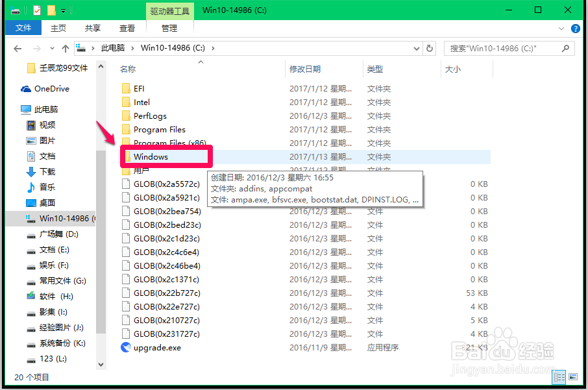
Task: Click the up one level button
Action: 65,48
